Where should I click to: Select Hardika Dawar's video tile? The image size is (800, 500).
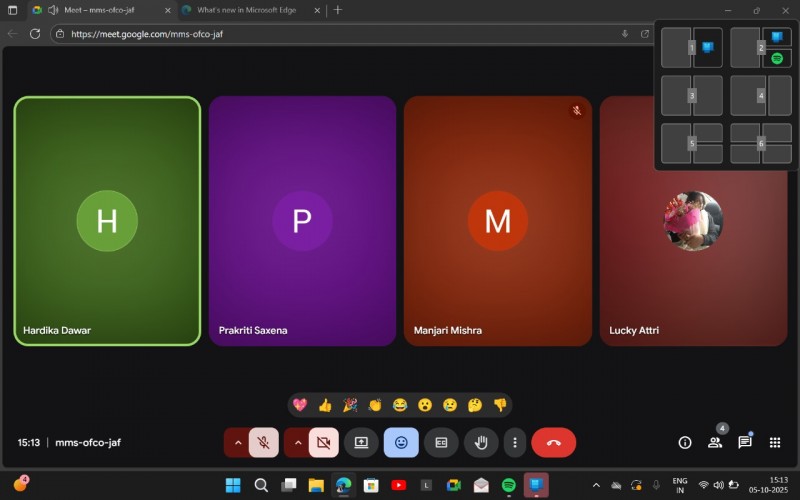[x=107, y=221]
